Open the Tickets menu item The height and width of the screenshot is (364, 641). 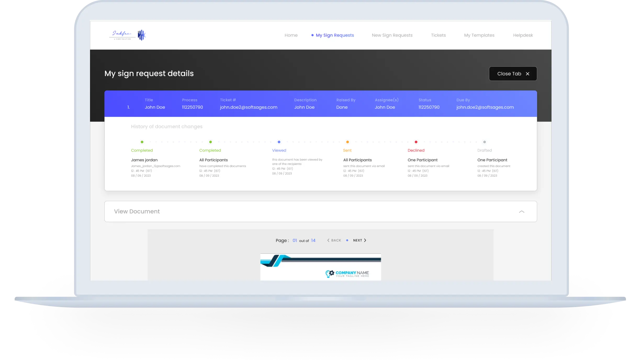[438, 35]
